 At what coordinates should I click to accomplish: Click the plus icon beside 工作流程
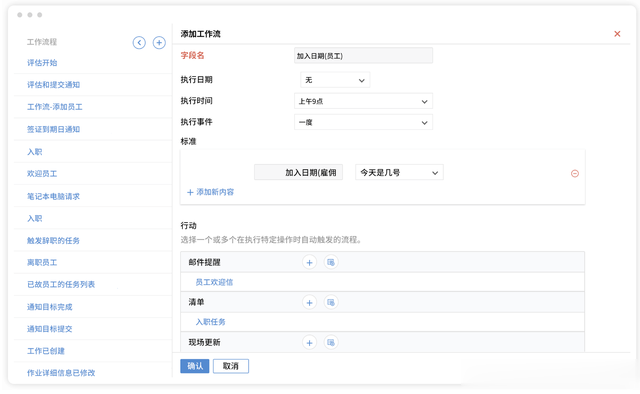tap(159, 42)
